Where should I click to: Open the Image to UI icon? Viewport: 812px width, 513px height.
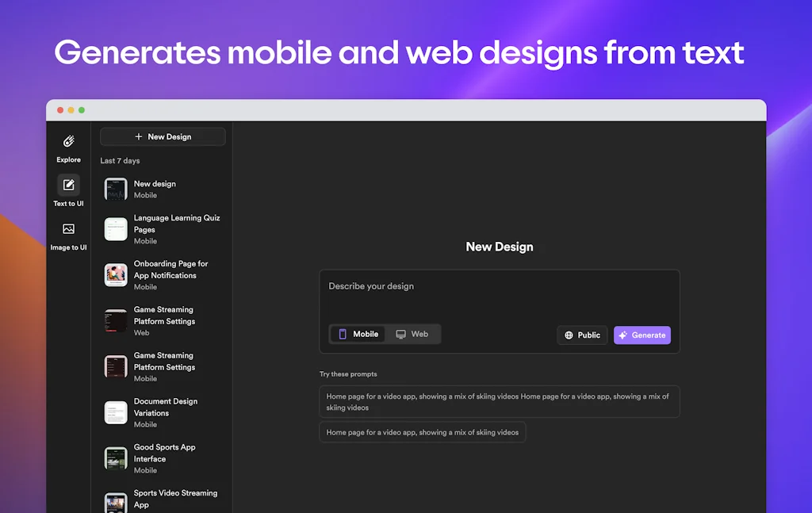pos(68,229)
